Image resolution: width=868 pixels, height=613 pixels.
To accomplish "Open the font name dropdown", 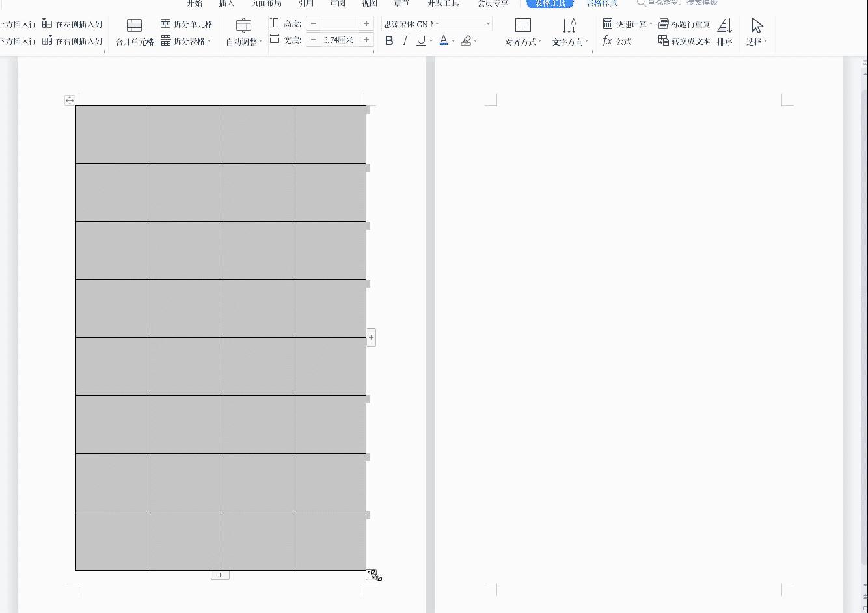I will (437, 24).
